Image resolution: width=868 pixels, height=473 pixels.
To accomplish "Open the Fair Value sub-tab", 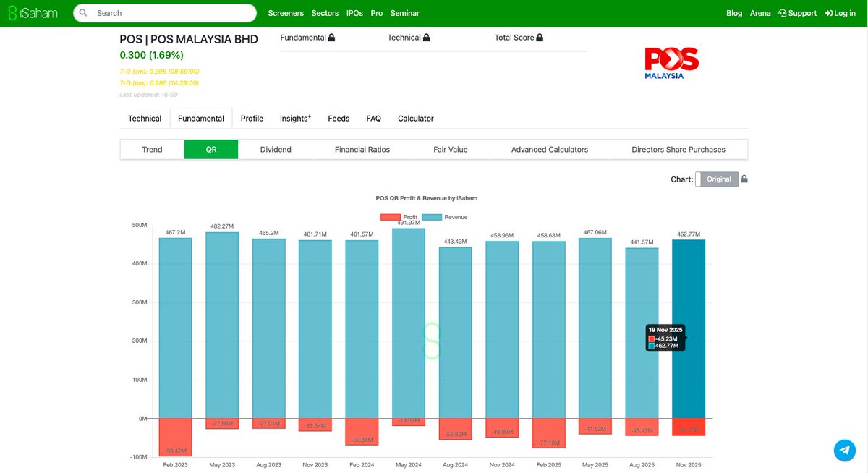I will (451, 150).
